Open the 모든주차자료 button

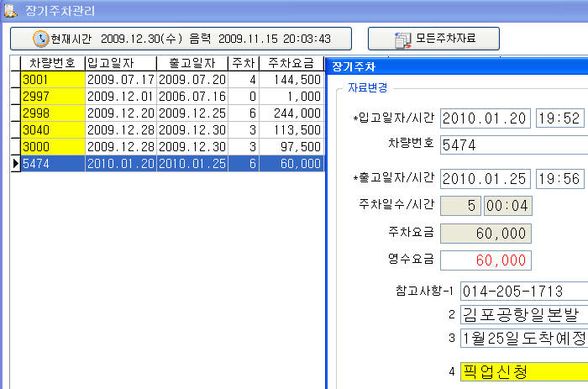pos(433,39)
